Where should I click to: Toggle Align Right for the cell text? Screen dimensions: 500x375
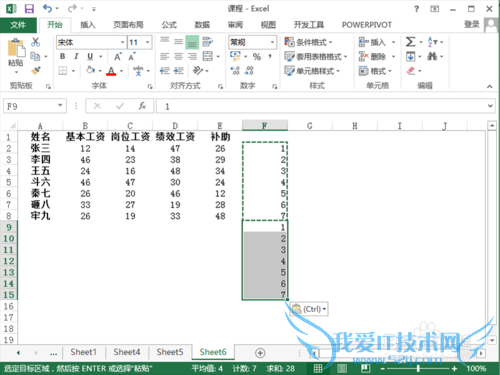click(x=192, y=56)
